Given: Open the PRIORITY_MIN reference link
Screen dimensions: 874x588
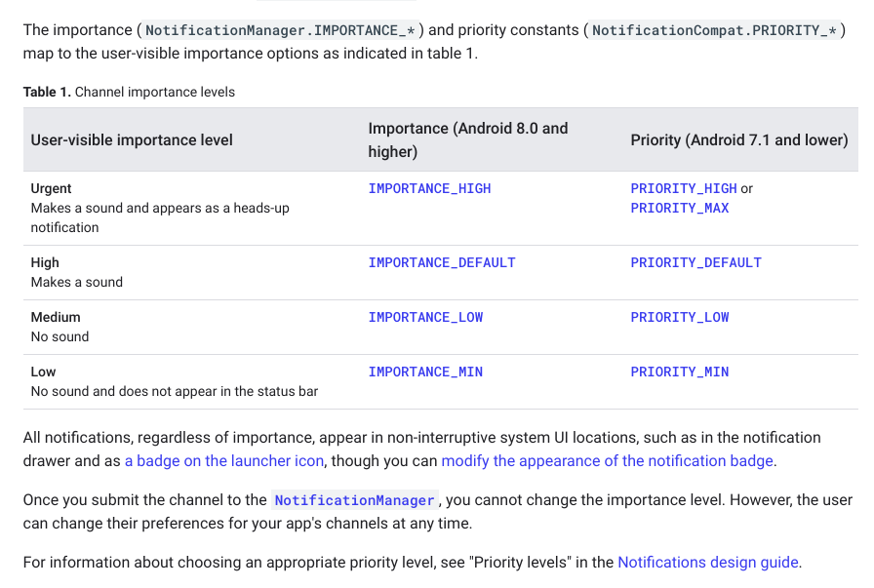Looking at the screenshot, I should pos(679,372).
